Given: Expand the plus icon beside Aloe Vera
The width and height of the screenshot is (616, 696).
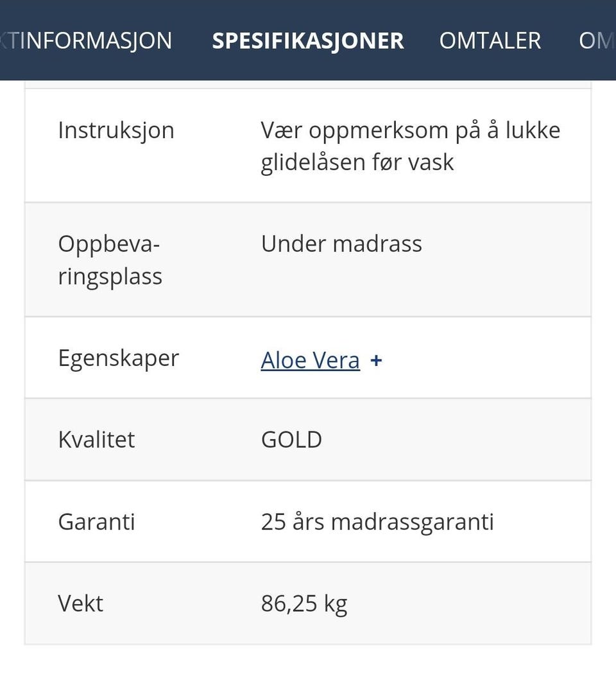Looking at the screenshot, I should click(376, 360).
